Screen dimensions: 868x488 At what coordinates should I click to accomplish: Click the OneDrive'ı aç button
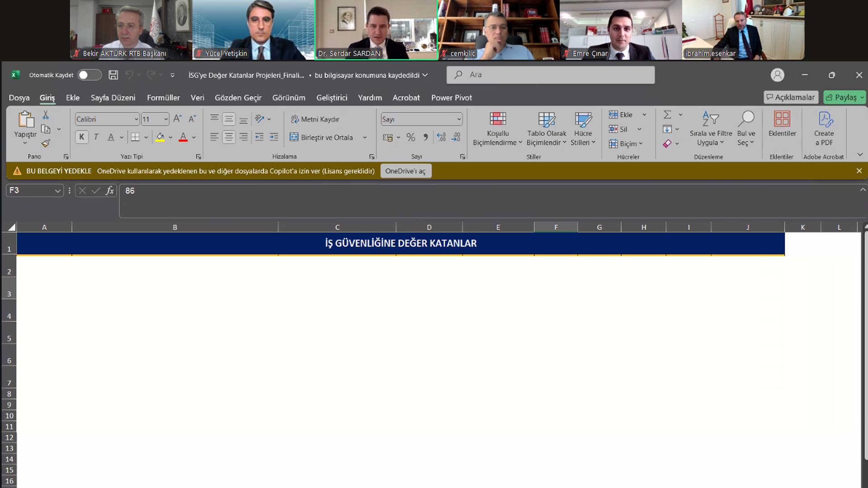tap(406, 171)
